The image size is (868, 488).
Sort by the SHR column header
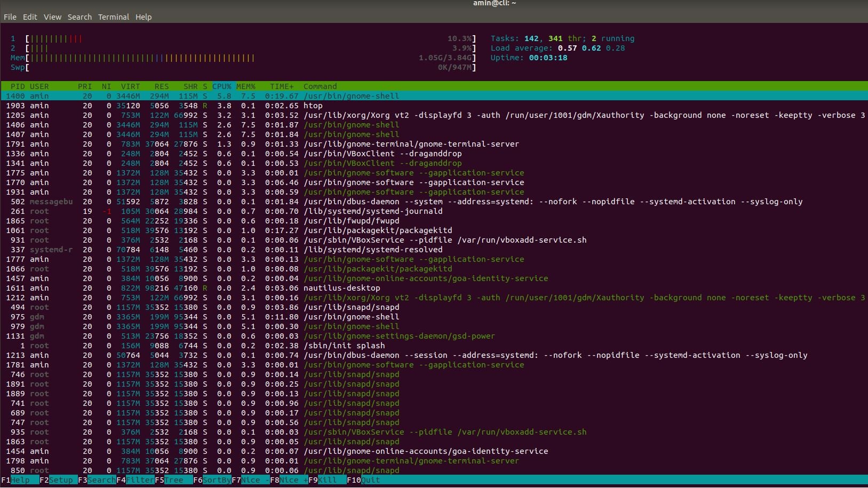[x=190, y=86]
